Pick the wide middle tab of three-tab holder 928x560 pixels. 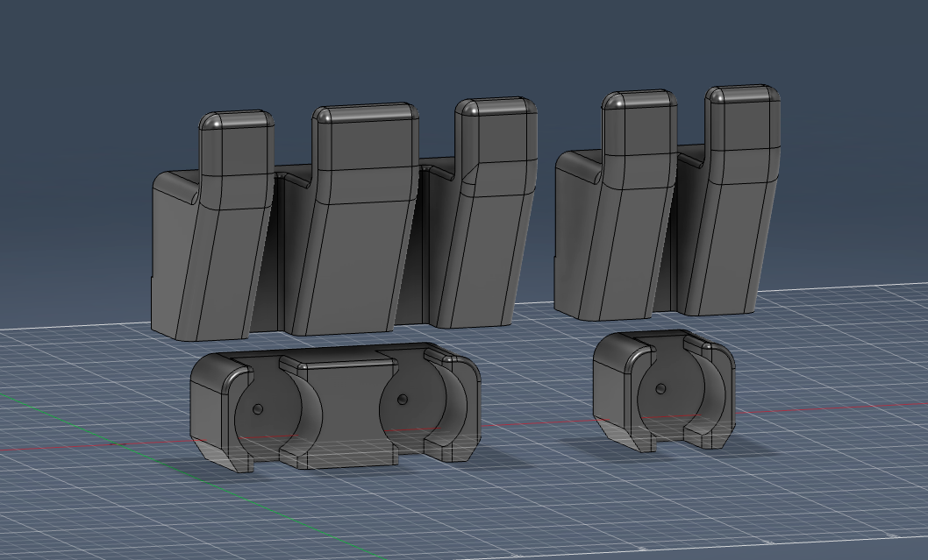click(355, 219)
